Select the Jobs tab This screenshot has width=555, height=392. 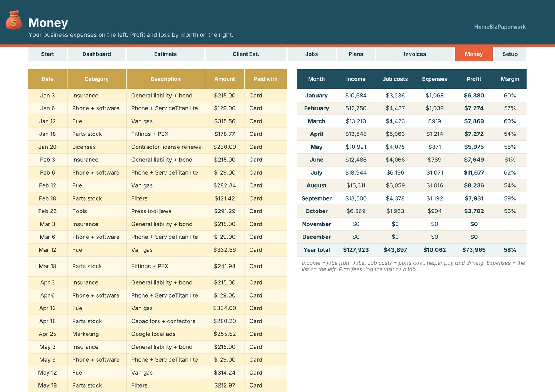pyautogui.click(x=312, y=54)
